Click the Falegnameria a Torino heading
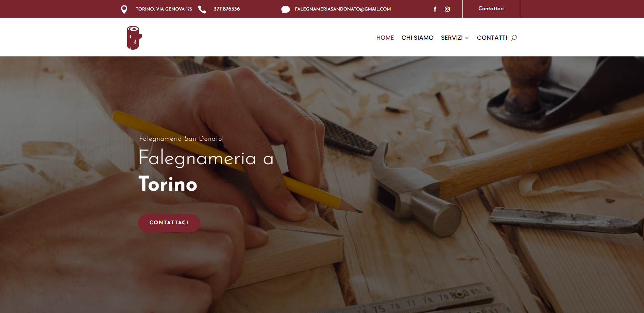The image size is (644, 313). point(206,171)
